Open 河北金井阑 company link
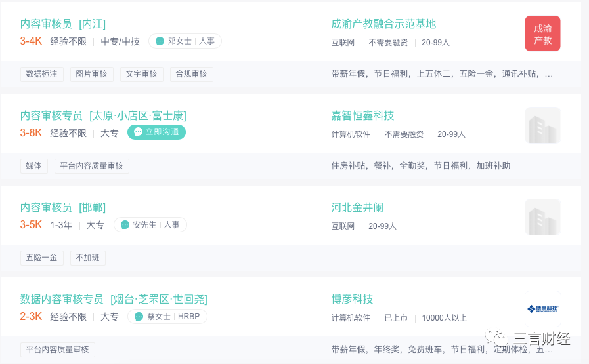Image resolution: width=589 pixels, height=364 pixels. pyautogui.click(x=357, y=207)
